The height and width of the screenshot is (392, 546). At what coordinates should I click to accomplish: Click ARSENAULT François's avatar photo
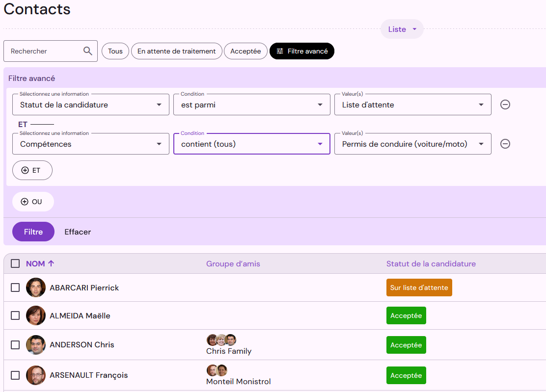[36, 375]
